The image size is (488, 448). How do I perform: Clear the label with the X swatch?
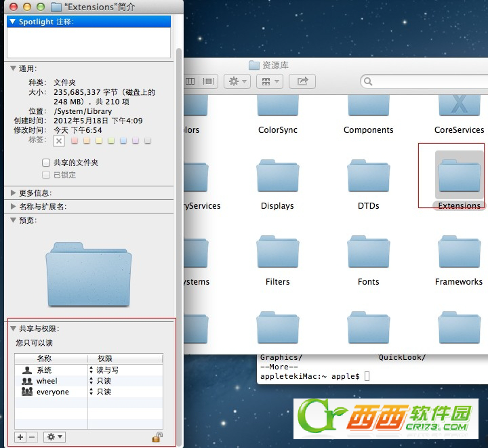pos(59,141)
